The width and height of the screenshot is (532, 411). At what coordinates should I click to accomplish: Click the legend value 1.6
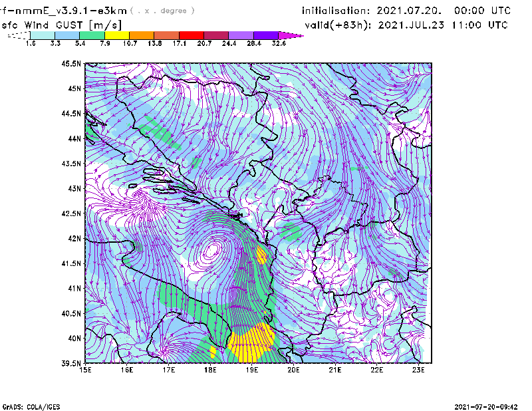coord(31,43)
